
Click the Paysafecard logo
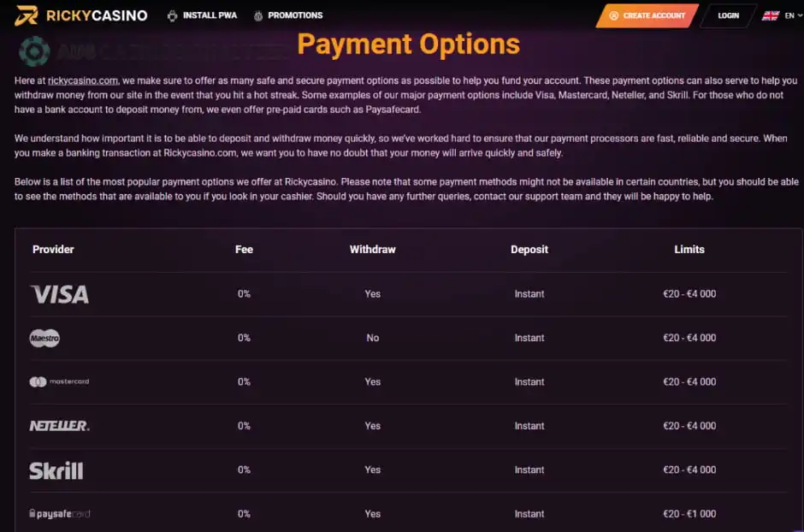(59, 514)
